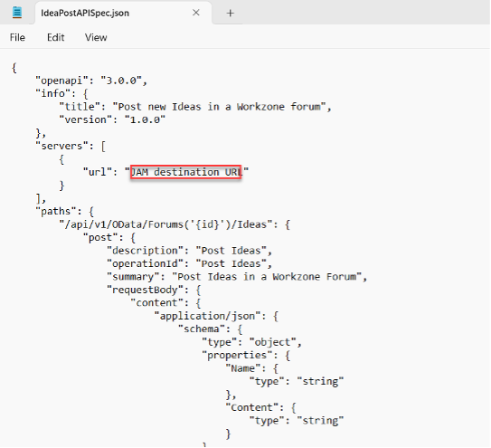Click the "Name" property line
491x448 pixels.
[x=251, y=368]
